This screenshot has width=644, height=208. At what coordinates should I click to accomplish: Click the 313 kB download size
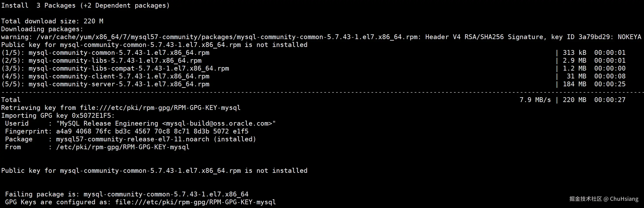(x=574, y=53)
